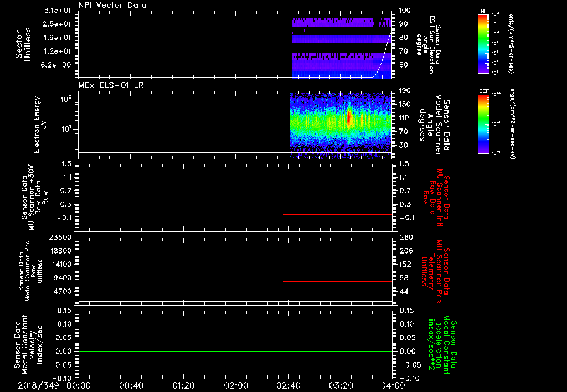Select the '2018/349' date label
Viewport: 567px width, 392px height.
pyautogui.click(x=38, y=385)
